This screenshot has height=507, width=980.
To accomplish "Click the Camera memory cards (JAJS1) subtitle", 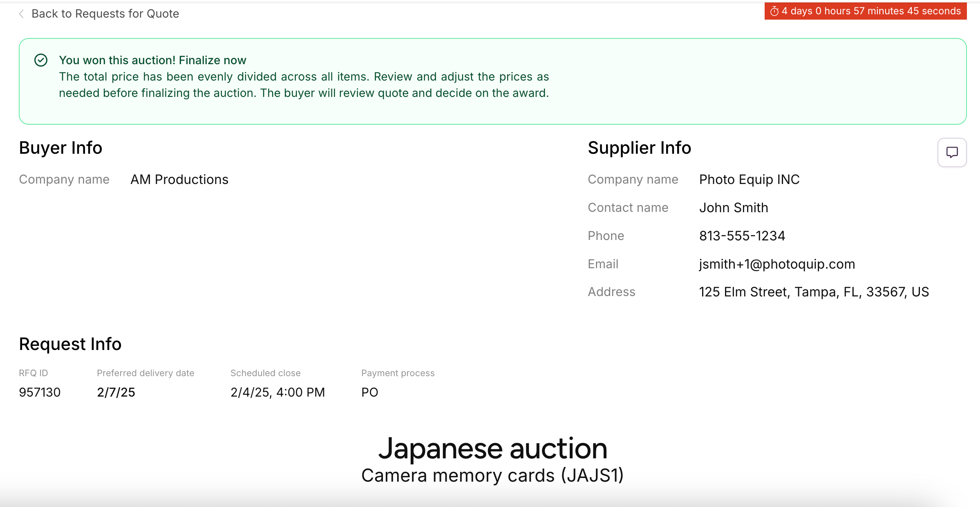I will click(x=493, y=476).
